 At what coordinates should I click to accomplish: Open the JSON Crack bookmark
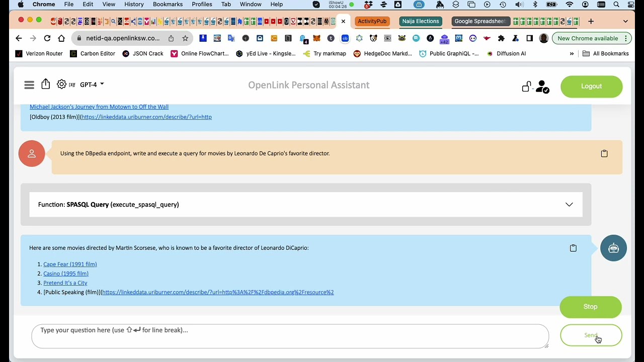pos(143,53)
